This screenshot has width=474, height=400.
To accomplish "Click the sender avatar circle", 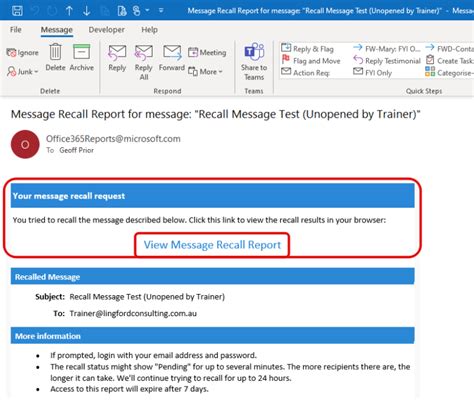I will [x=25, y=144].
